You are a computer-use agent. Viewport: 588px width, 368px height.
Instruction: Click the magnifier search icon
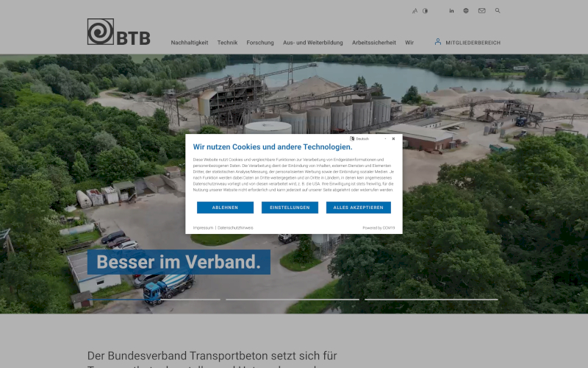pos(498,11)
